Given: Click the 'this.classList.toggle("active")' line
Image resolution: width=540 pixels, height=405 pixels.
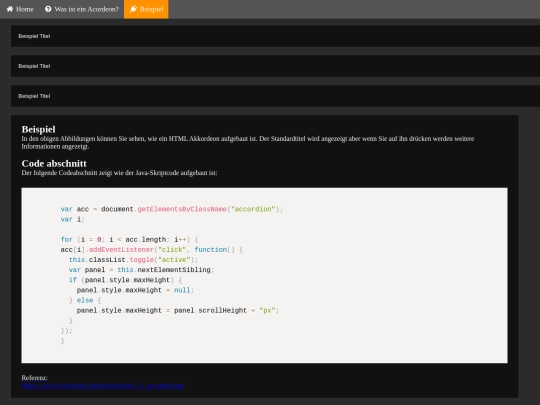Looking at the screenshot, I should click(x=133, y=260).
